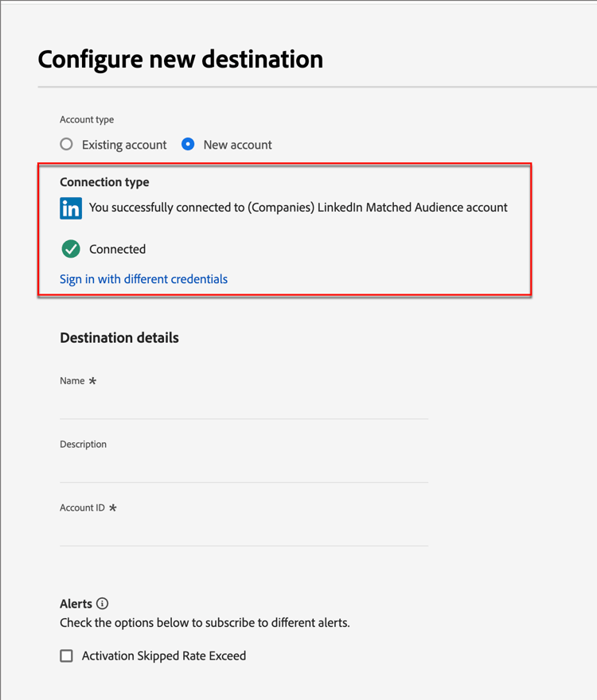Click the Connection type section heading
The image size is (597, 700).
click(x=104, y=182)
